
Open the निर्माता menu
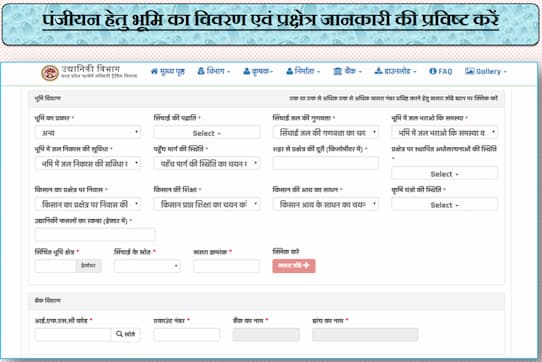coord(303,71)
